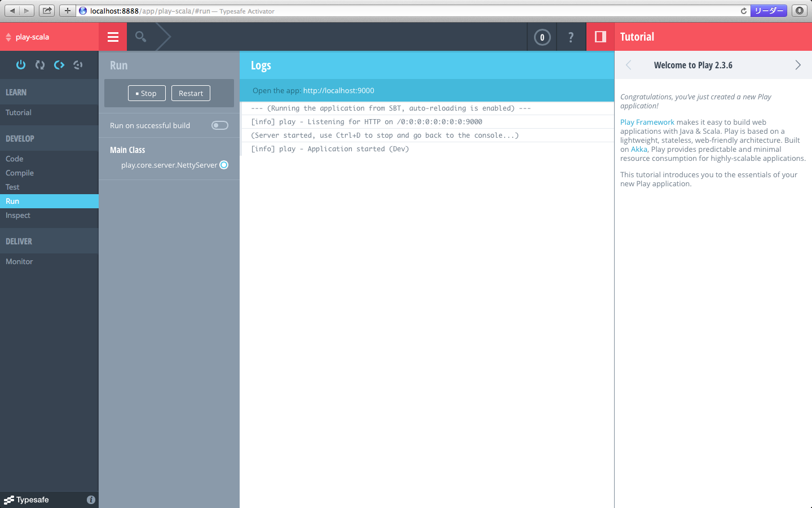Open the Compile section
Viewport: 812px width, 508px height.
point(49,173)
